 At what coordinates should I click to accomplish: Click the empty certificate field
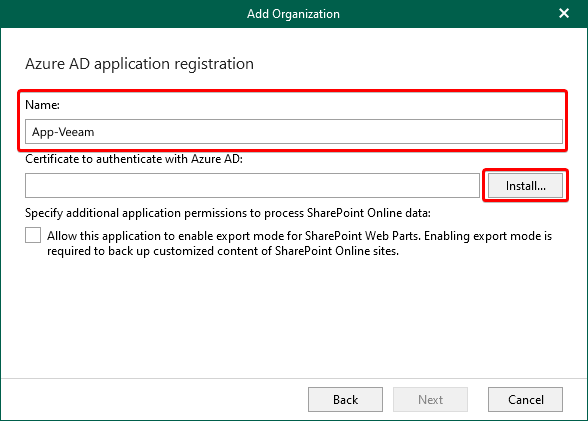(252, 186)
